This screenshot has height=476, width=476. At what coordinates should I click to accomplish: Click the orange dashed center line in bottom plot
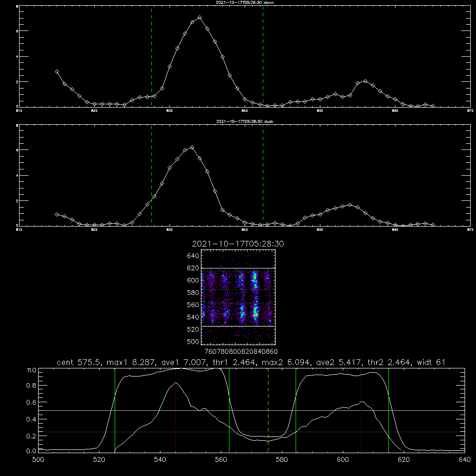tap(268, 410)
